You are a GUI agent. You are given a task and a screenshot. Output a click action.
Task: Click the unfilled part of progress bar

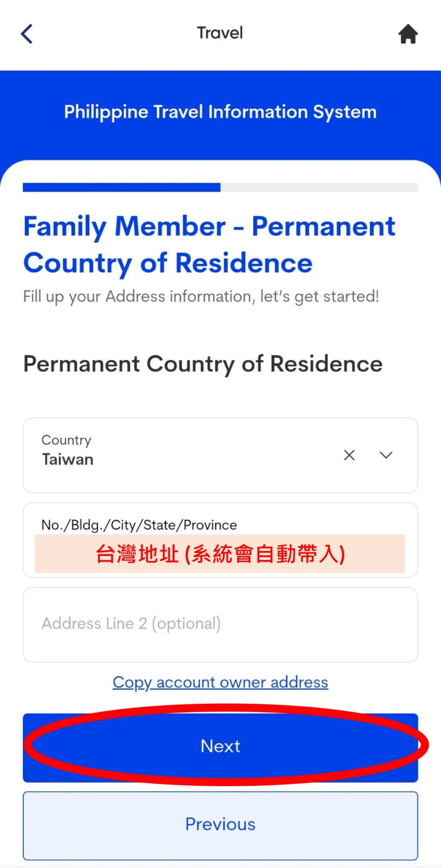(x=319, y=188)
